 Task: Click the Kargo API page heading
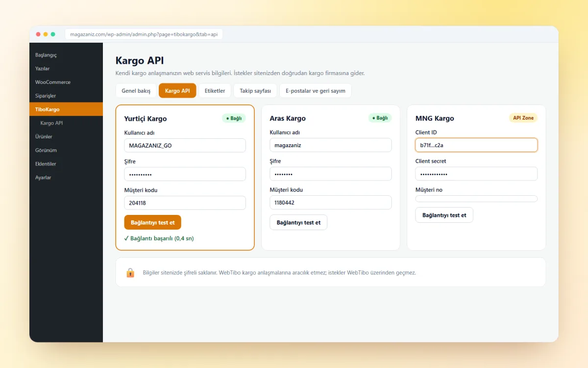pos(140,60)
